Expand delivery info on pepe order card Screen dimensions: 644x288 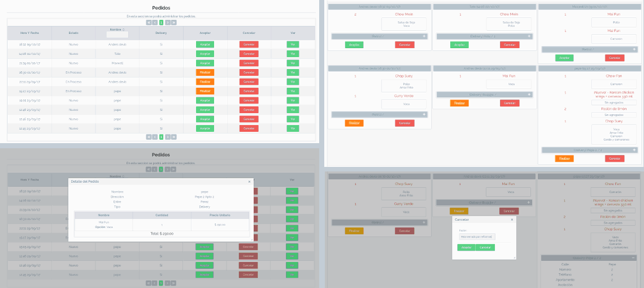[x=634, y=150]
